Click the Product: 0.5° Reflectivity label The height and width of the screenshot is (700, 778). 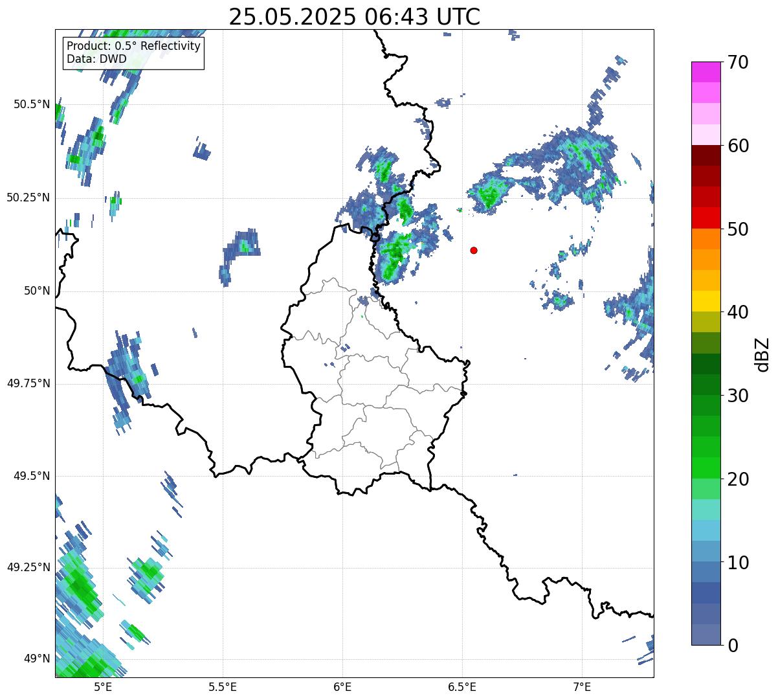pyautogui.click(x=134, y=47)
